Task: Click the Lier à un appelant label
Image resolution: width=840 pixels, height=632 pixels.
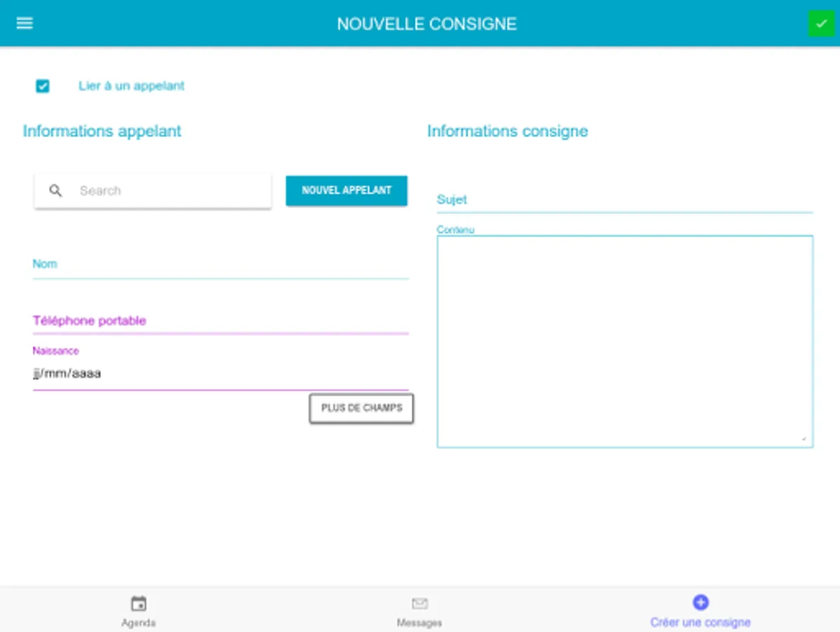Action: click(131, 86)
